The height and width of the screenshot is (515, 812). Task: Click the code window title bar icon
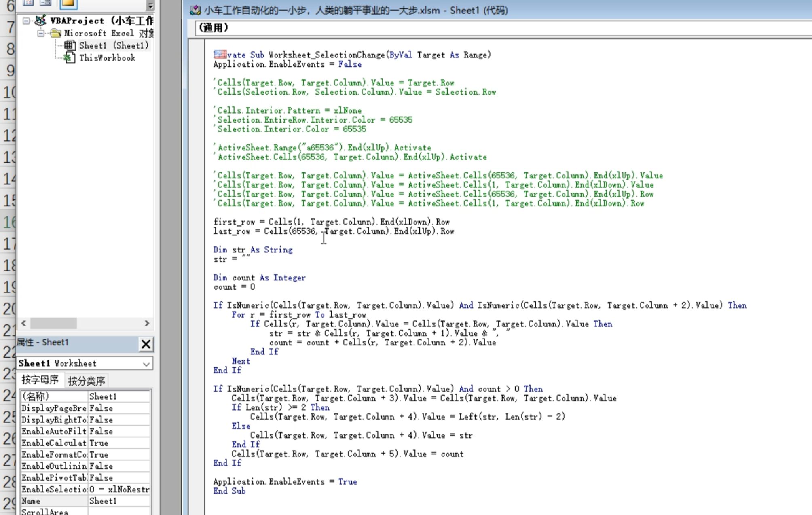(x=195, y=10)
